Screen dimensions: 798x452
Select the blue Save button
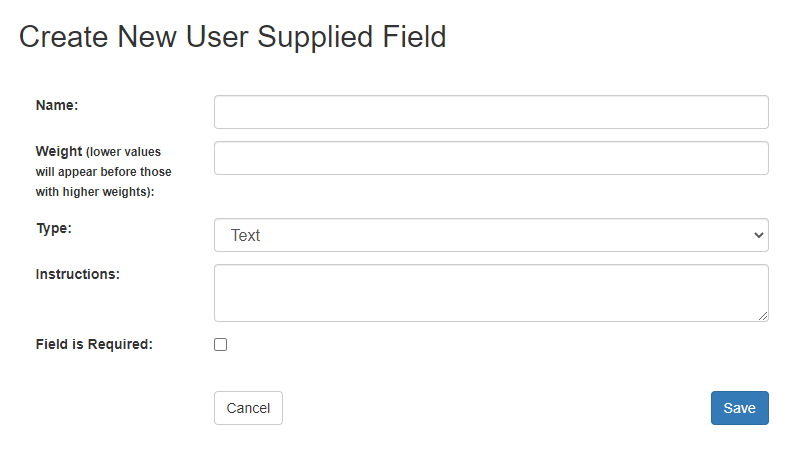pyautogui.click(x=739, y=408)
